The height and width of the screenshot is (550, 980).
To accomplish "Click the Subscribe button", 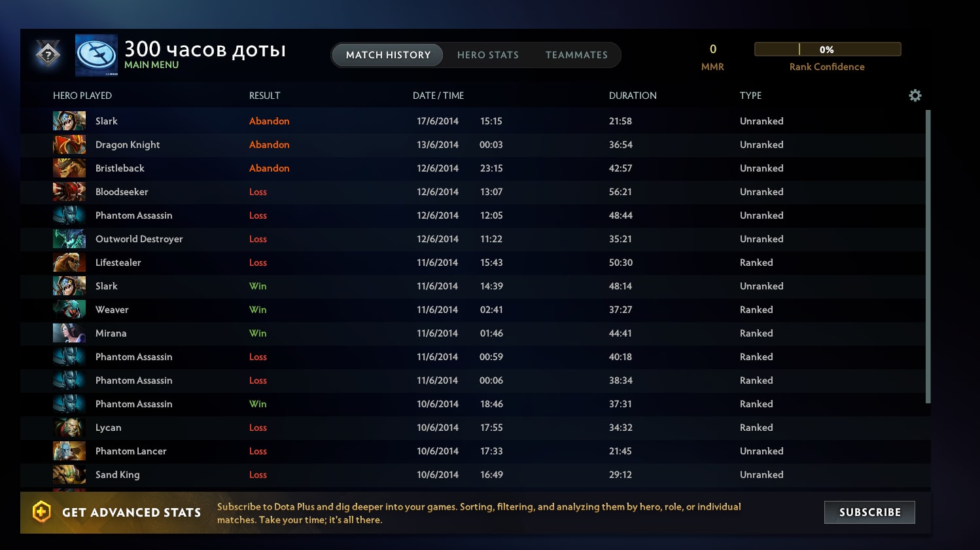I will pyautogui.click(x=869, y=512).
